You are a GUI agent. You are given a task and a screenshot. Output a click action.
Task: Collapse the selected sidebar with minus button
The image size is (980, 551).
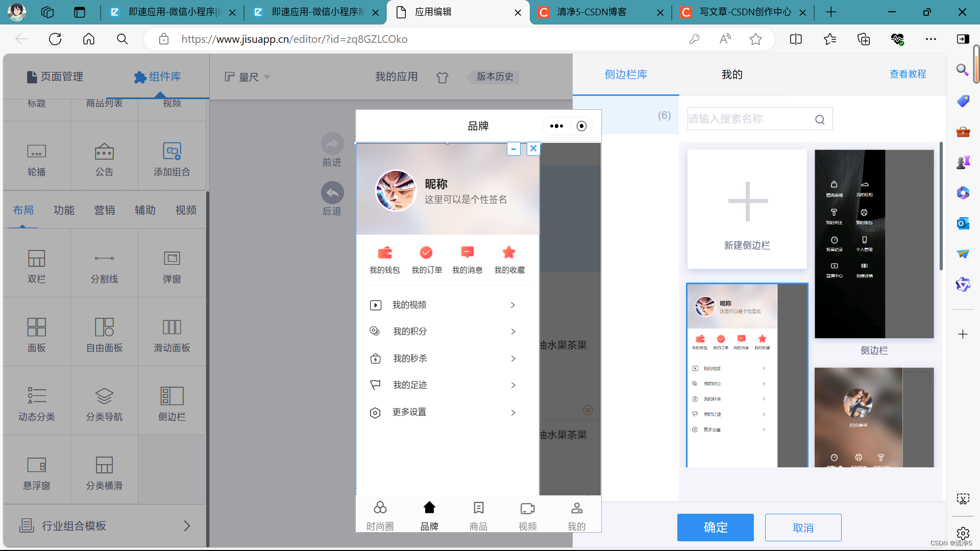[x=513, y=149]
